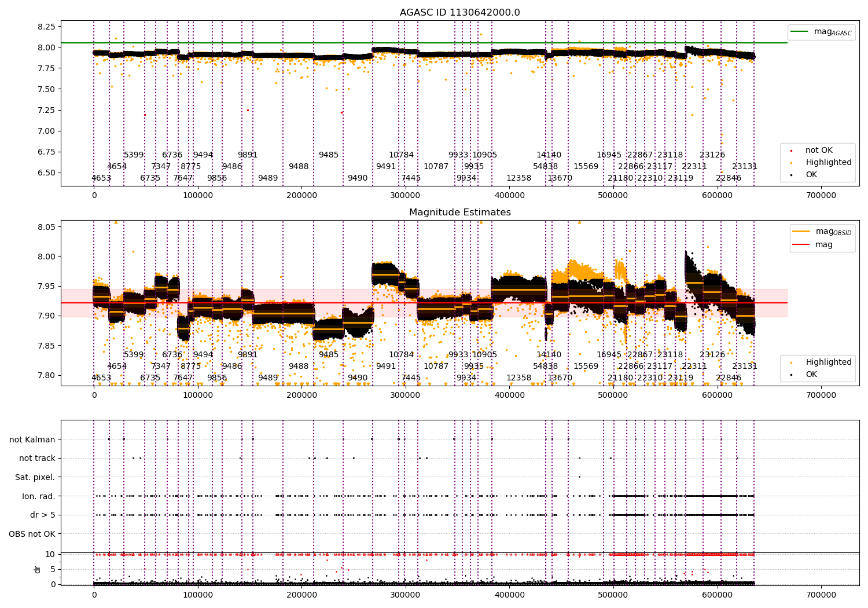The height and width of the screenshot is (608, 868).
Task: Click OBSID label '23131' in the top plot
Action: [x=745, y=167]
